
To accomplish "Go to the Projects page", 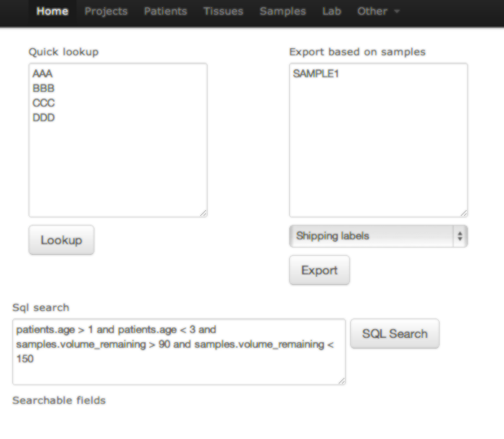I will point(106,11).
